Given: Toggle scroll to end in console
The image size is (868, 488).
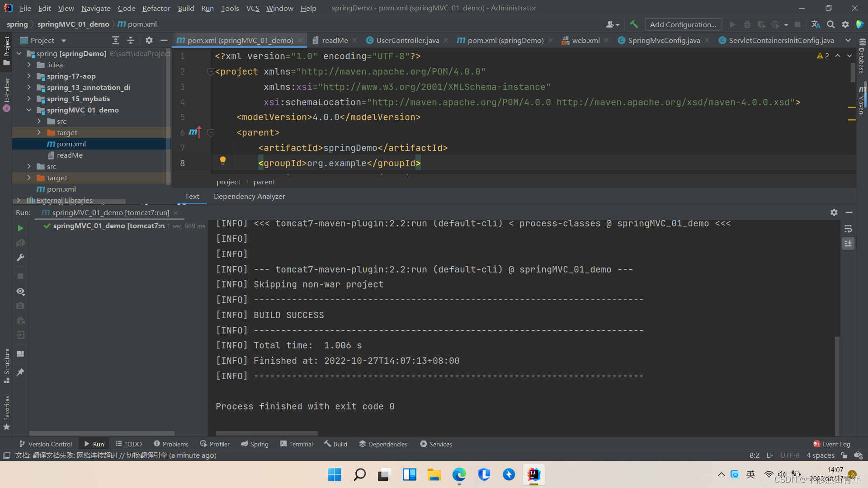Looking at the screenshot, I should point(848,244).
